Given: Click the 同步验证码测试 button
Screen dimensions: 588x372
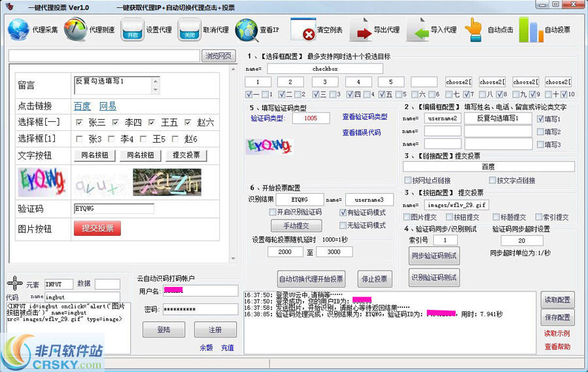Looking at the screenshot, I should point(434,255).
